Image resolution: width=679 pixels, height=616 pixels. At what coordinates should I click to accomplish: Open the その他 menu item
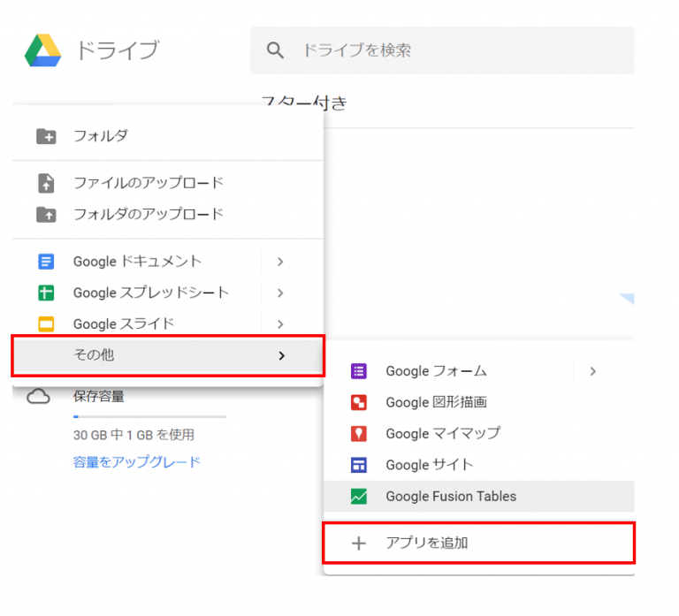click(168, 355)
